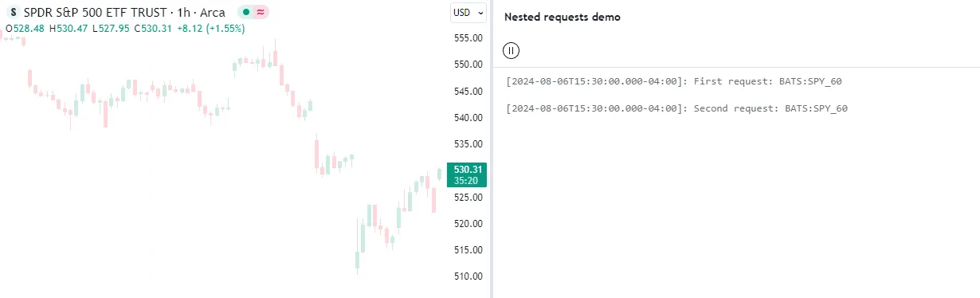Click the 530.31 current price label
Screen dimensions: 980x298
click(468, 170)
